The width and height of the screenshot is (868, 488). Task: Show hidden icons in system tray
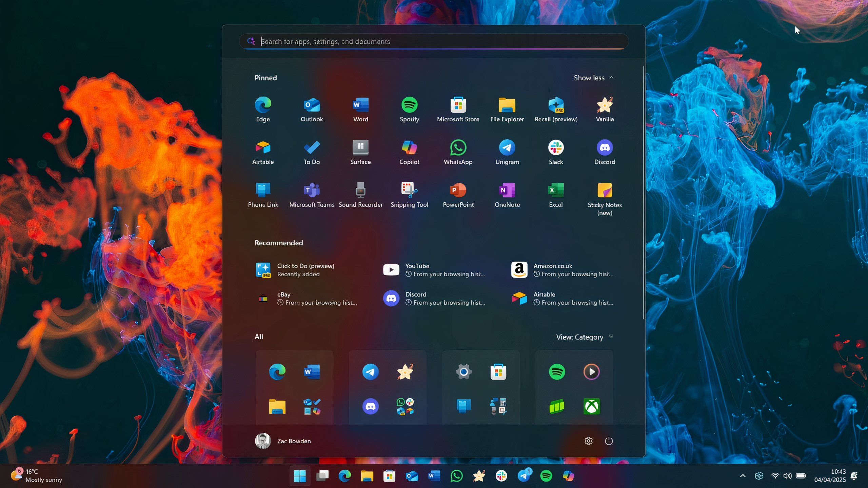(743, 476)
